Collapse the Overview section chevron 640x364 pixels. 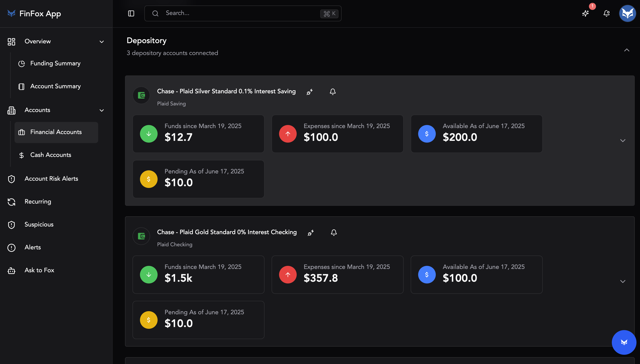(101, 42)
